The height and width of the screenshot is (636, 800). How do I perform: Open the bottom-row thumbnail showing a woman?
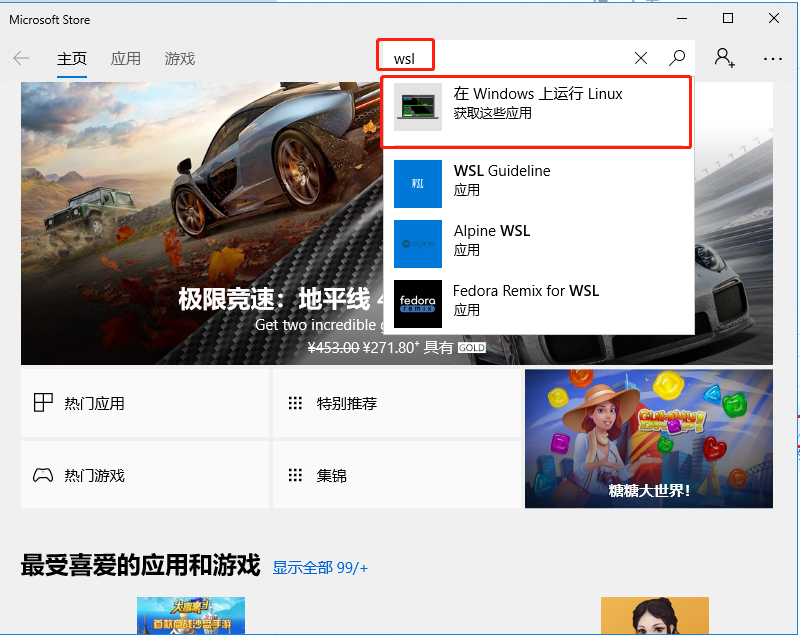point(655,616)
